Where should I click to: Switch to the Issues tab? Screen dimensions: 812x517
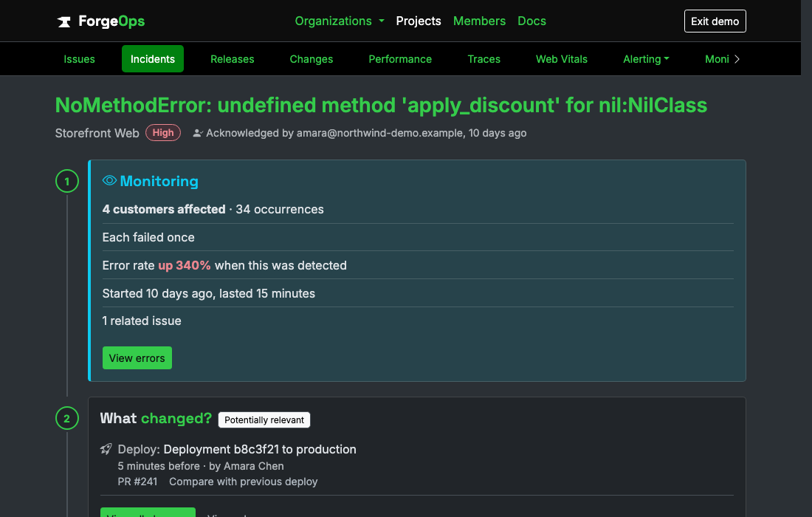click(x=79, y=59)
